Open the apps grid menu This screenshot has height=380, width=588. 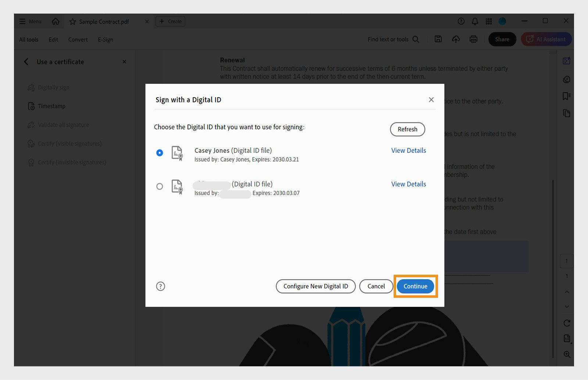click(x=489, y=21)
